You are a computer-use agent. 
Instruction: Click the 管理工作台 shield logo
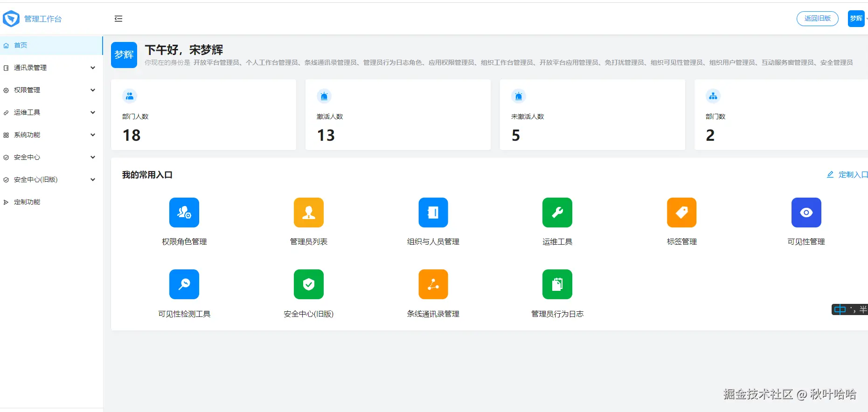tap(11, 19)
